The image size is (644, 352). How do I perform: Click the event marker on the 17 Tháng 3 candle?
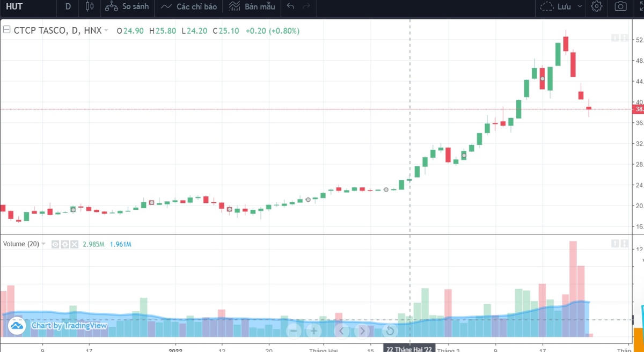(x=542, y=79)
